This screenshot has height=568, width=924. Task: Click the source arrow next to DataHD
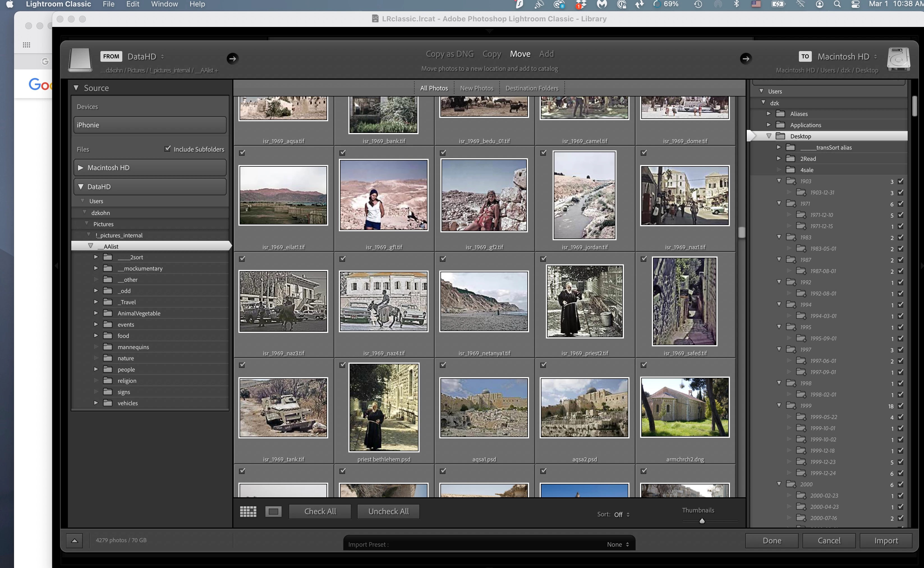click(x=233, y=58)
